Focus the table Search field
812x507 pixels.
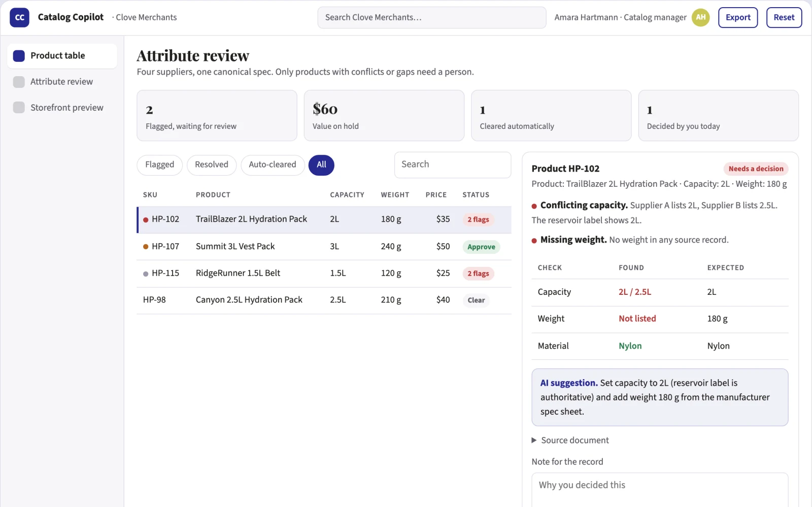coord(453,165)
